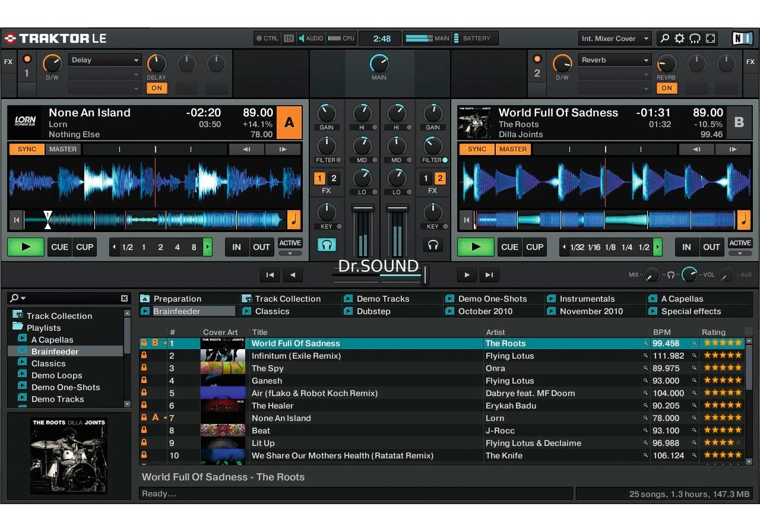Click the AUDIO speaker indicator icon
This screenshot has height=532, width=760.
click(x=302, y=39)
